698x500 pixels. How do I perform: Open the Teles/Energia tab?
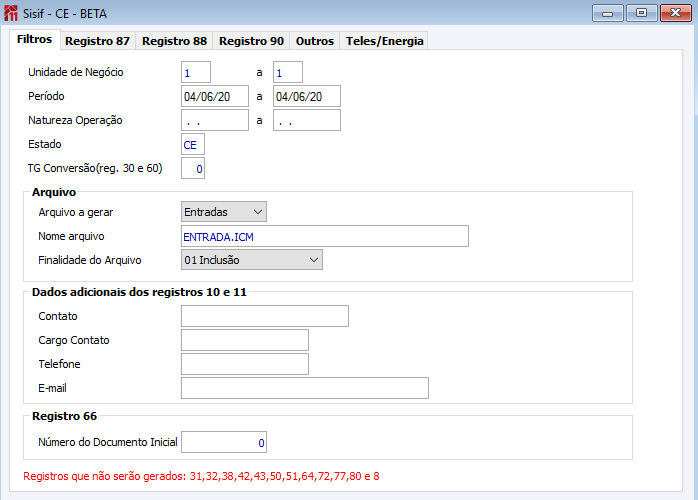(384, 41)
